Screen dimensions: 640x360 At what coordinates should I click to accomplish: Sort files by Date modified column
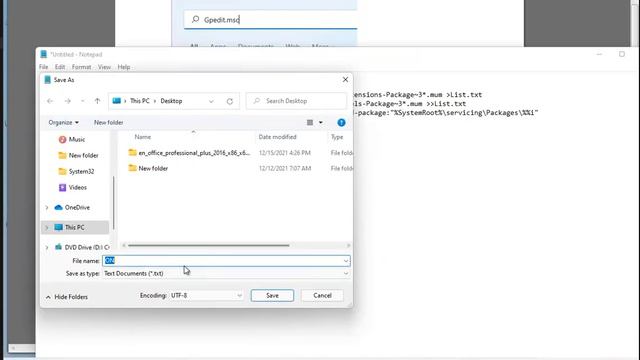point(278,137)
